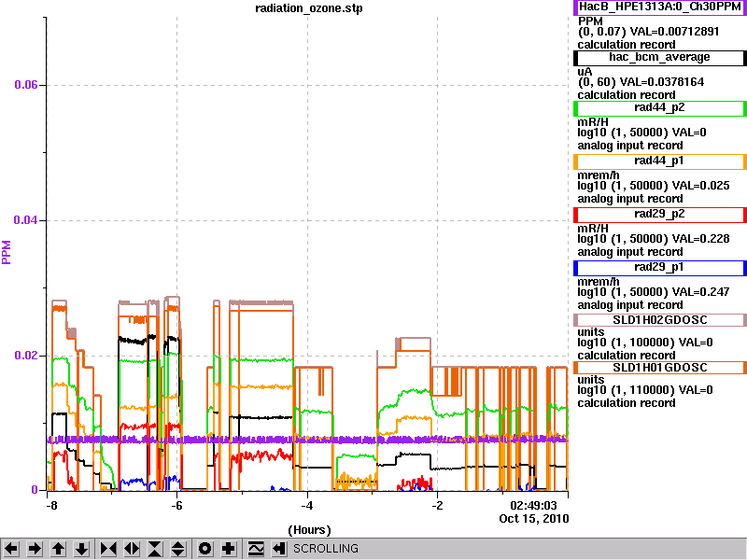Image resolution: width=747 pixels, height=560 pixels.
Task: Click the 02:49:03 timestamp
Action: pos(533,505)
